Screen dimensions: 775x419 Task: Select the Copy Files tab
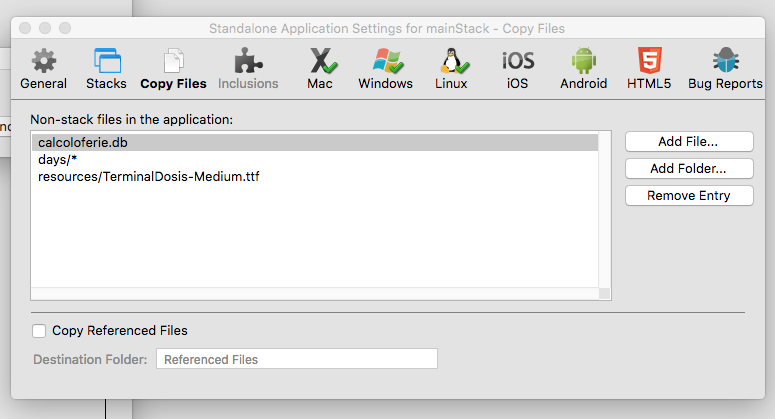[x=173, y=61]
